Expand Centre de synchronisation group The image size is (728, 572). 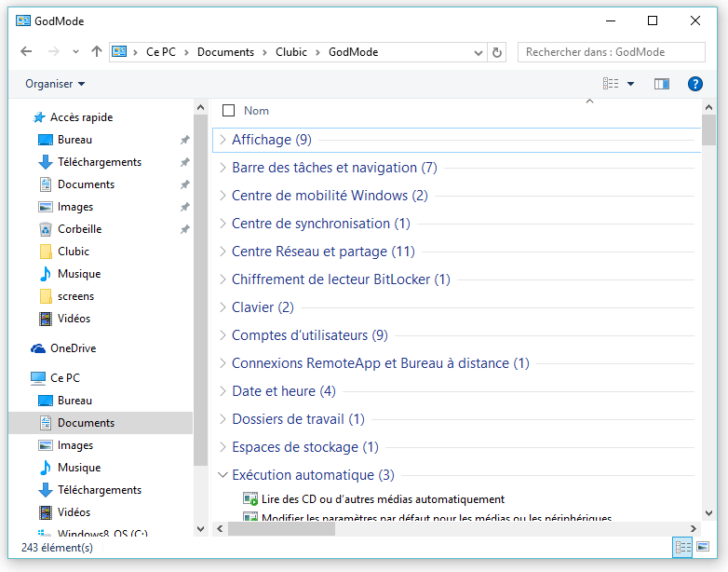[x=222, y=224]
